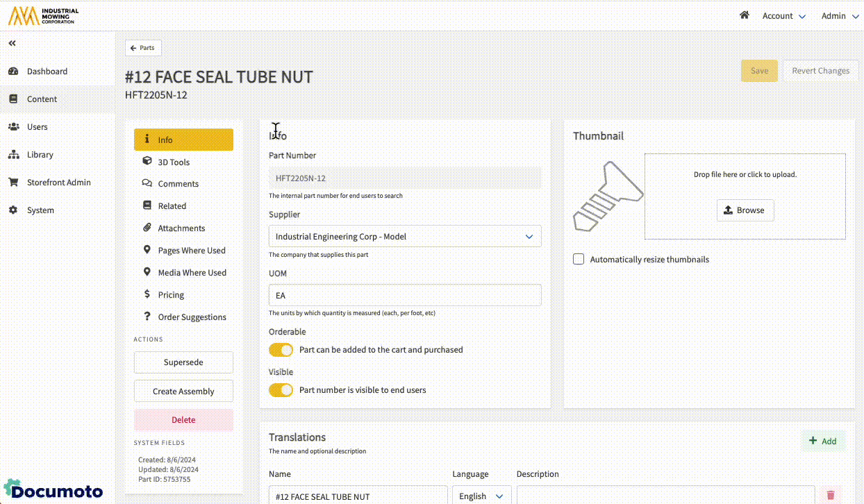Viewport: 864px width, 504px height.
Task: Click the home icon in top bar
Action: tap(745, 15)
